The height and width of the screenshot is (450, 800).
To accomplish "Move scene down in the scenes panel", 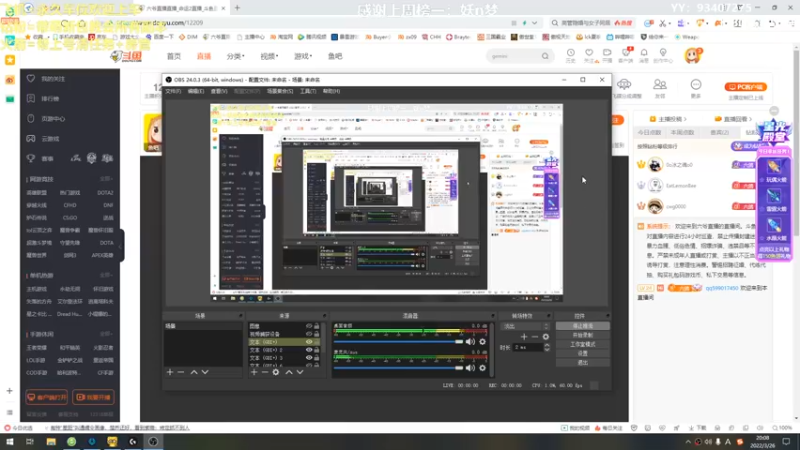I will tap(205, 372).
